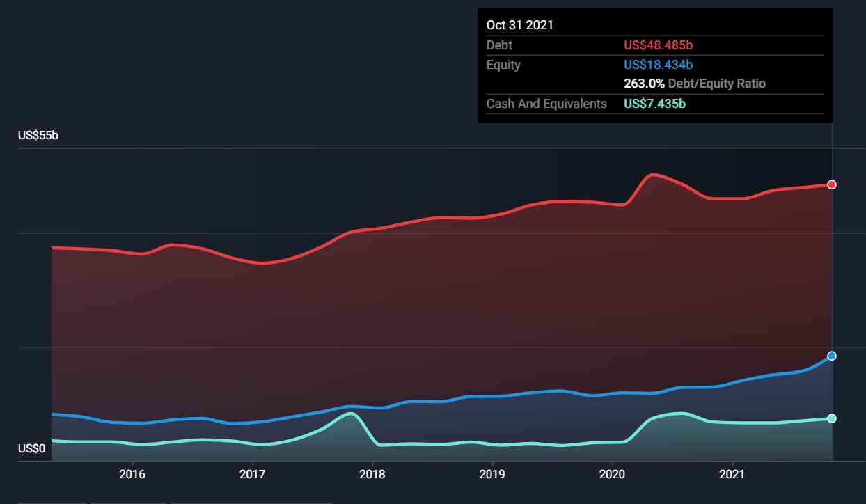Viewport: 866px width, 504px height.
Task: Click the 'Equity' label in tooltip
Action: tap(503, 65)
